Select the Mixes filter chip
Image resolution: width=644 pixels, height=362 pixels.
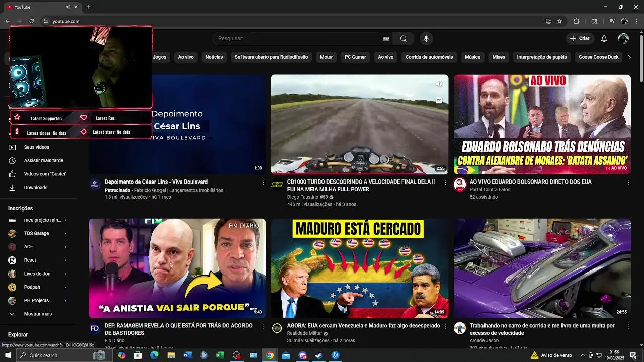coord(499,57)
